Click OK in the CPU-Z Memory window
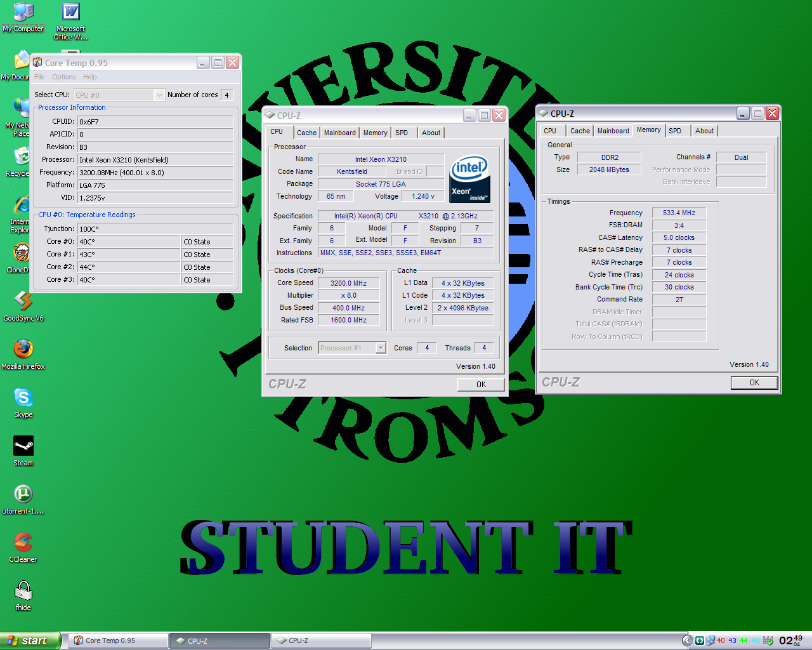This screenshot has height=650, width=812. (x=754, y=382)
